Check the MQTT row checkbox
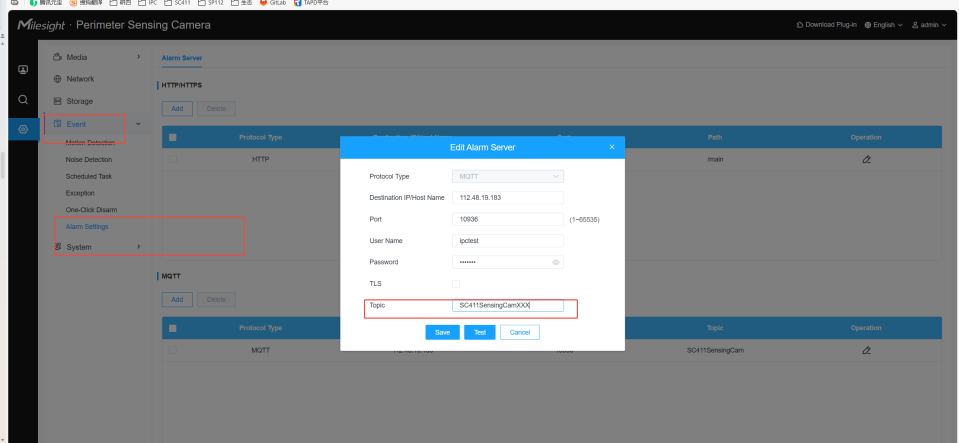This screenshot has height=443, width=959. click(172, 350)
